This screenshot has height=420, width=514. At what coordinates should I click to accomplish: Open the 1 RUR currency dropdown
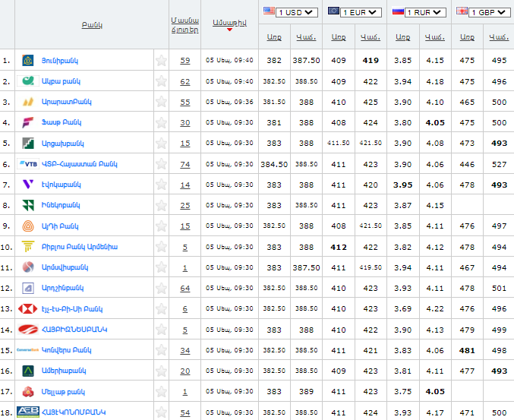(x=425, y=12)
